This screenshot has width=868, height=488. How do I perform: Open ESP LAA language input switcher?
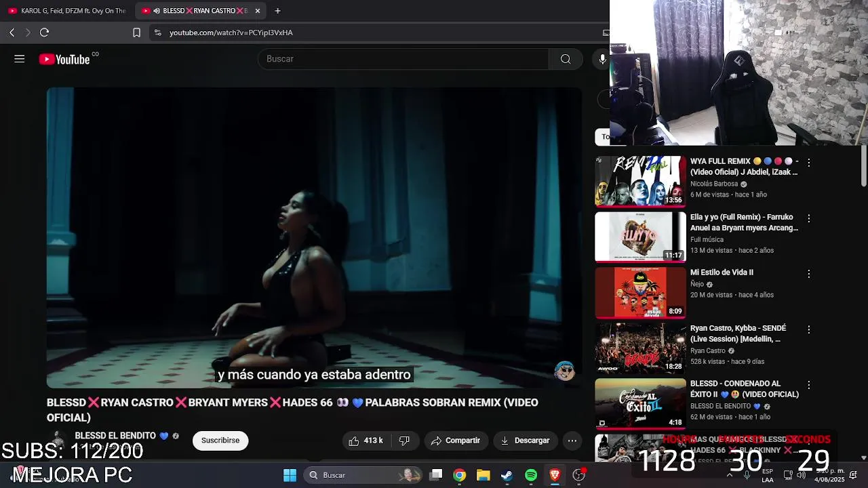pos(767,475)
